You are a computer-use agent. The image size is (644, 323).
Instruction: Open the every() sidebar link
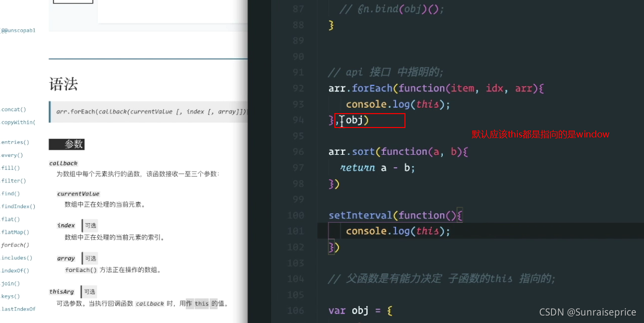coord(12,155)
